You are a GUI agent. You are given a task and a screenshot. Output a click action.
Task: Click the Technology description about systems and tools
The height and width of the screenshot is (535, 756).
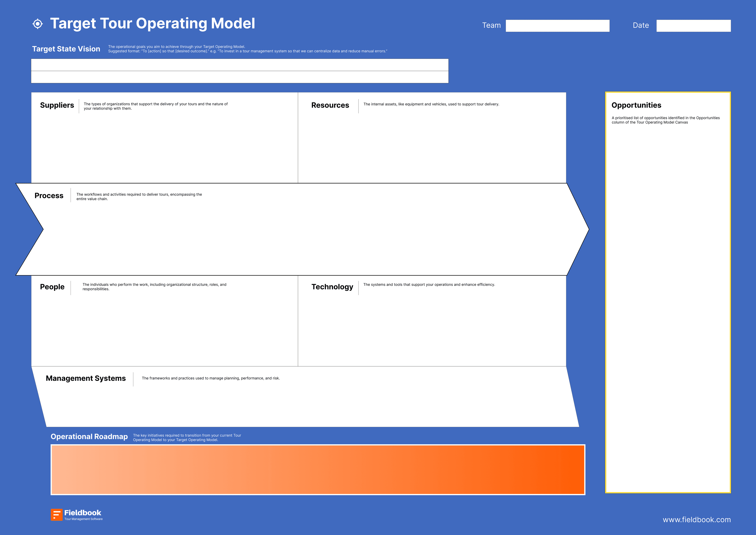(x=429, y=285)
